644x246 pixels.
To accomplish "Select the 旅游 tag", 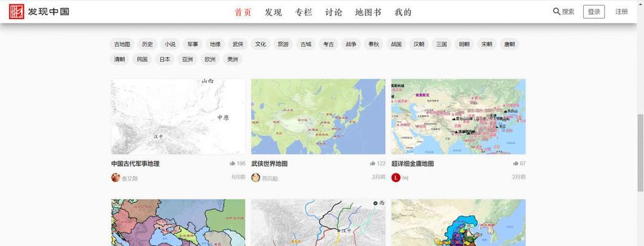I will (283, 44).
